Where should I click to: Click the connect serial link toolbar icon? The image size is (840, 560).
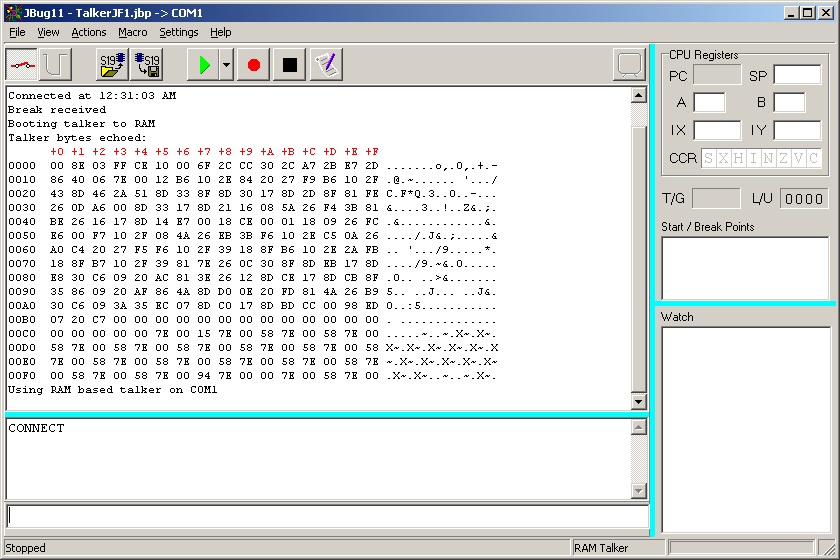tap(22, 65)
